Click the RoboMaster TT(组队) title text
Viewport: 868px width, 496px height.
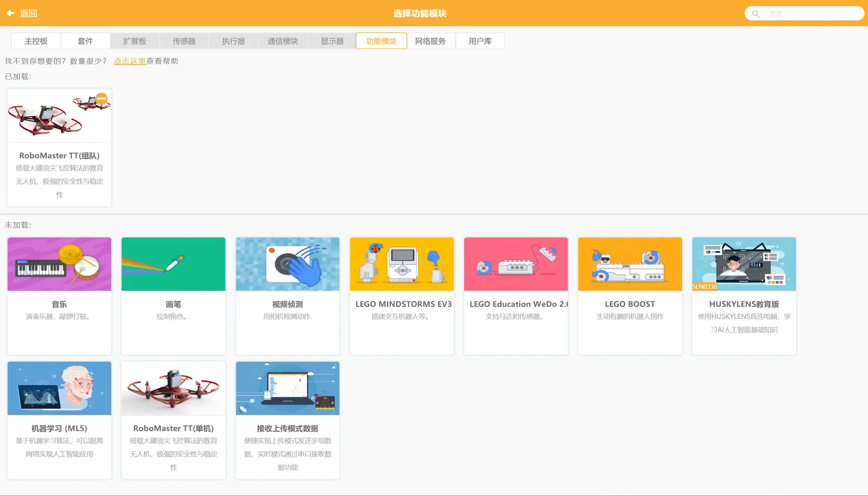click(x=59, y=156)
